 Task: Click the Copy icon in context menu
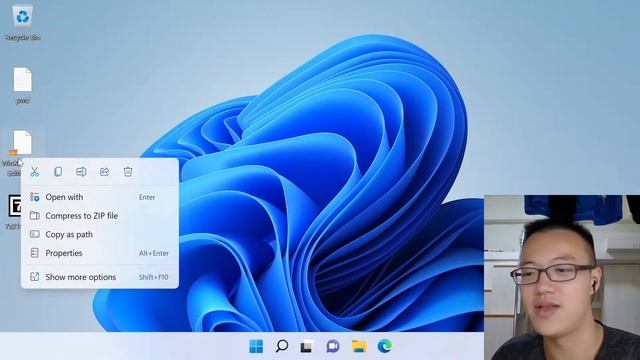[x=58, y=172]
